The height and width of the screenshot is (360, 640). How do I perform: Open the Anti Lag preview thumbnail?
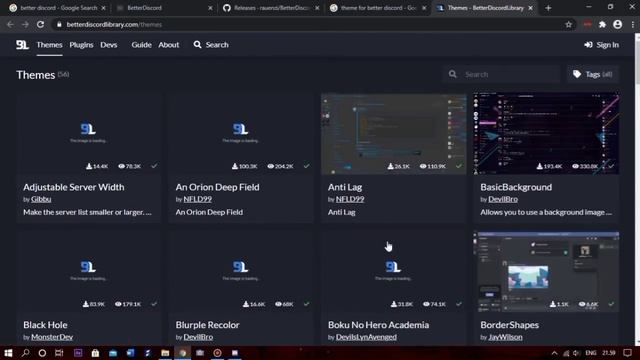click(x=393, y=134)
